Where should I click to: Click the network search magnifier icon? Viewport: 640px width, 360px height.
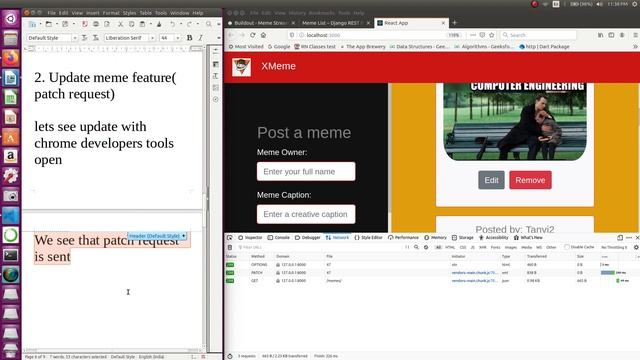[416, 247]
